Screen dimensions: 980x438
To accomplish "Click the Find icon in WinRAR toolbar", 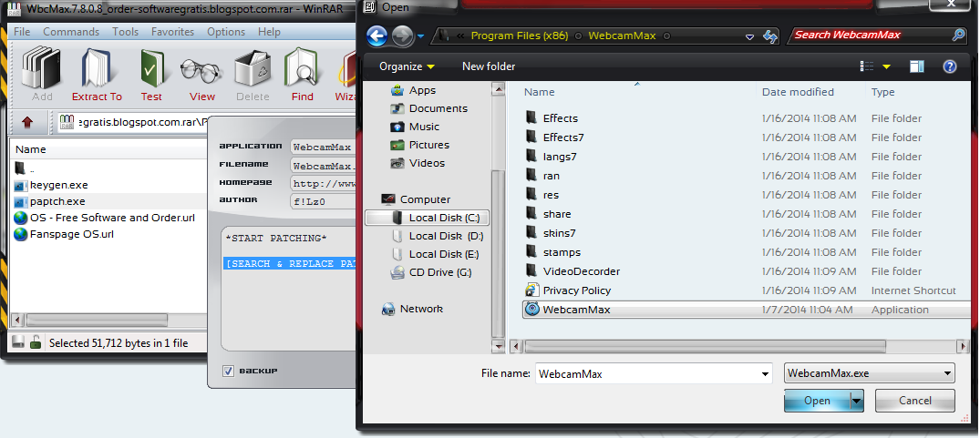I will (302, 76).
